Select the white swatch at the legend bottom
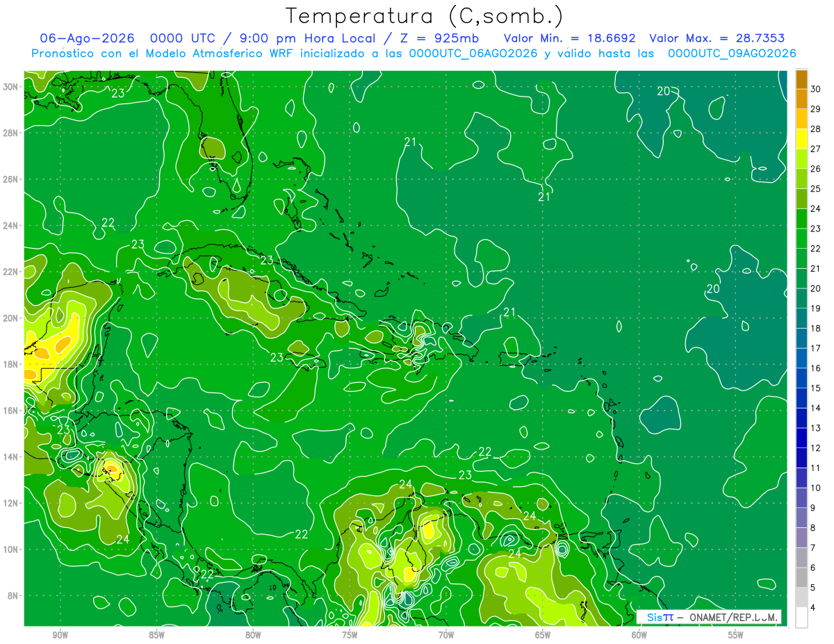Viewport: 834px width, 644px height. coord(801,618)
